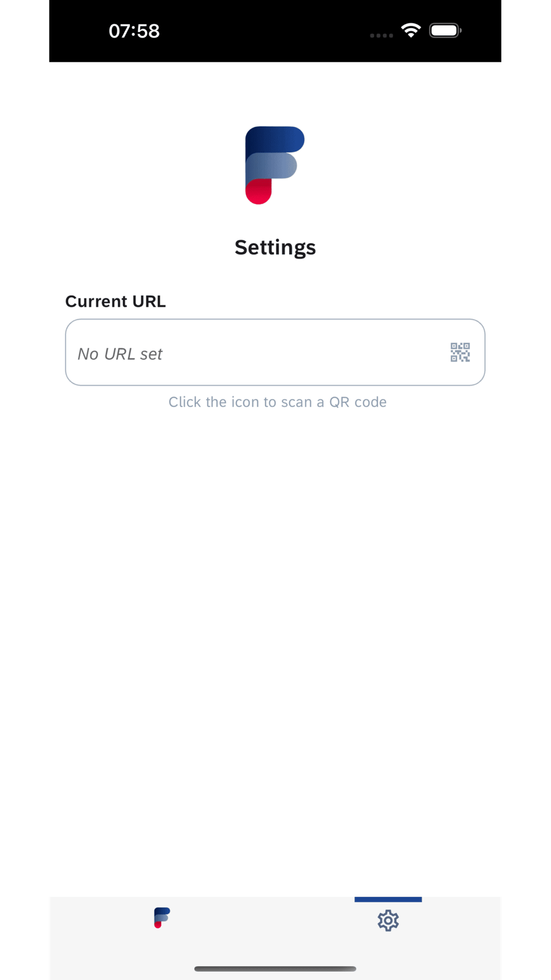Tap the 07:58 clock in status bar
551x980 pixels.
coord(134,31)
